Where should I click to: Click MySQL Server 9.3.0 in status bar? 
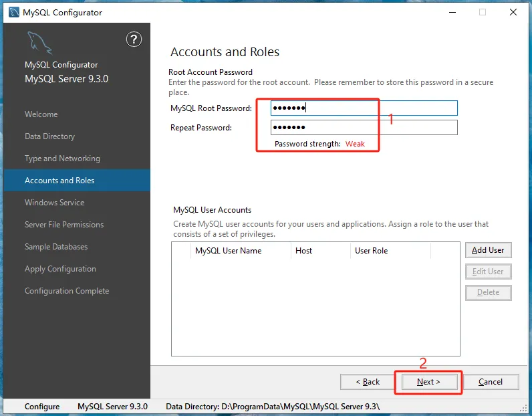click(113, 407)
